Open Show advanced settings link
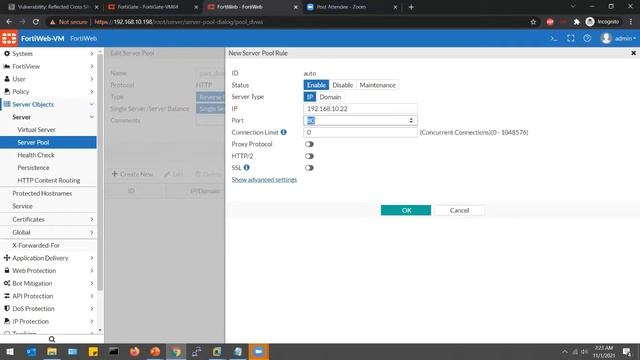This screenshot has width=640, height=360. pyautogui.click(x=264, y=180)
